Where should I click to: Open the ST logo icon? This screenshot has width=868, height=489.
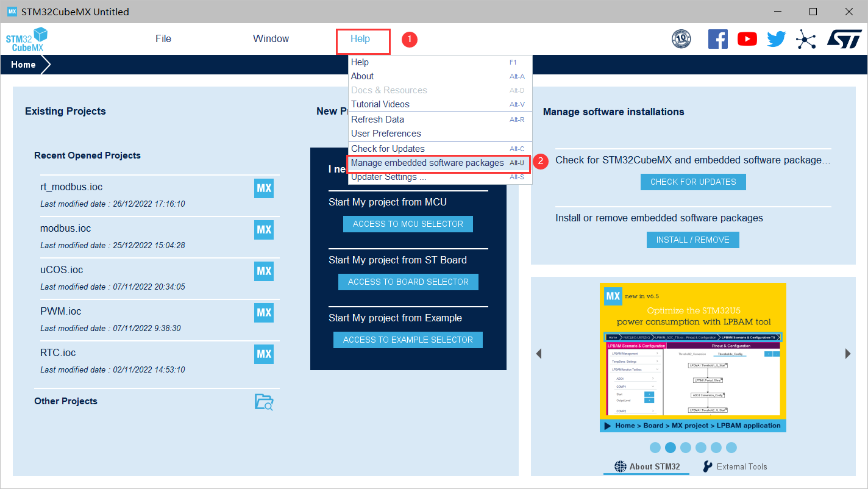tap(844, 39)
